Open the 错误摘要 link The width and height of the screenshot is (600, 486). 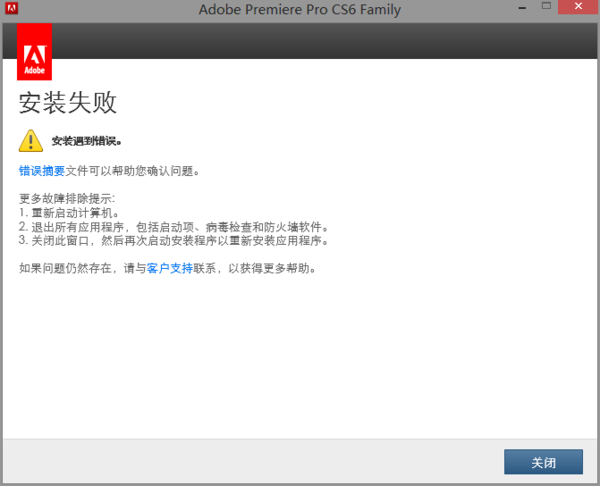point(42,171)
